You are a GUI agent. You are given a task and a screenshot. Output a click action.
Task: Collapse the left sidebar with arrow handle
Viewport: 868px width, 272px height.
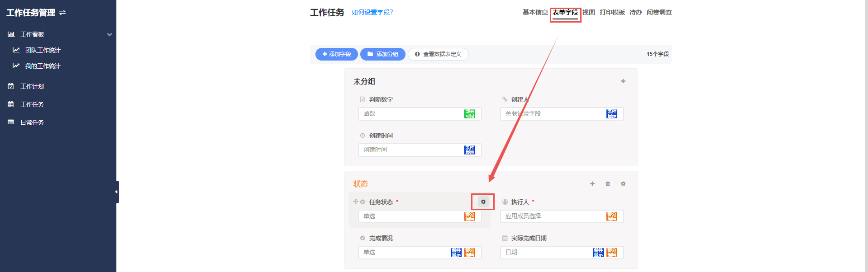(117, 192)
